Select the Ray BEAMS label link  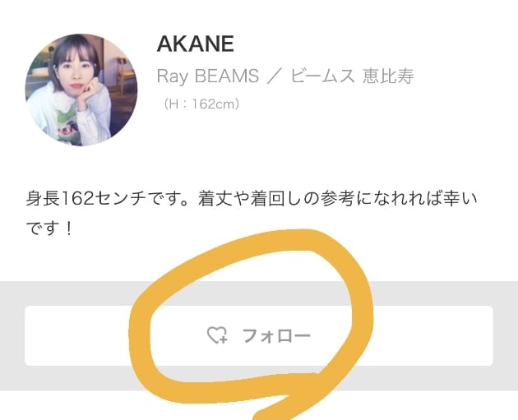[207, 76]
